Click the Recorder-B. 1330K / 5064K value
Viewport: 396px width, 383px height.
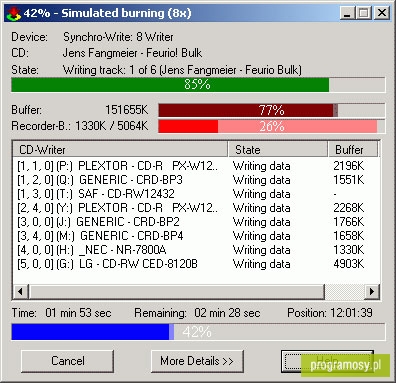click(x=112, y=126)
